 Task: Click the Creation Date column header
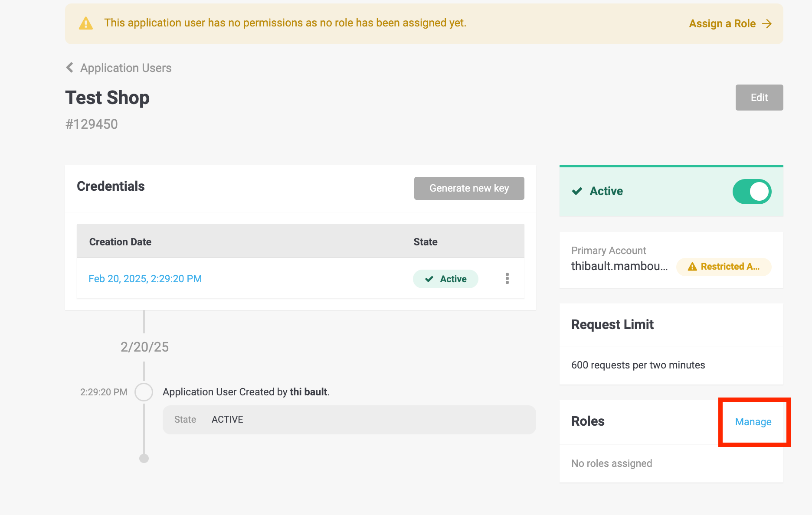coord(120,242)
